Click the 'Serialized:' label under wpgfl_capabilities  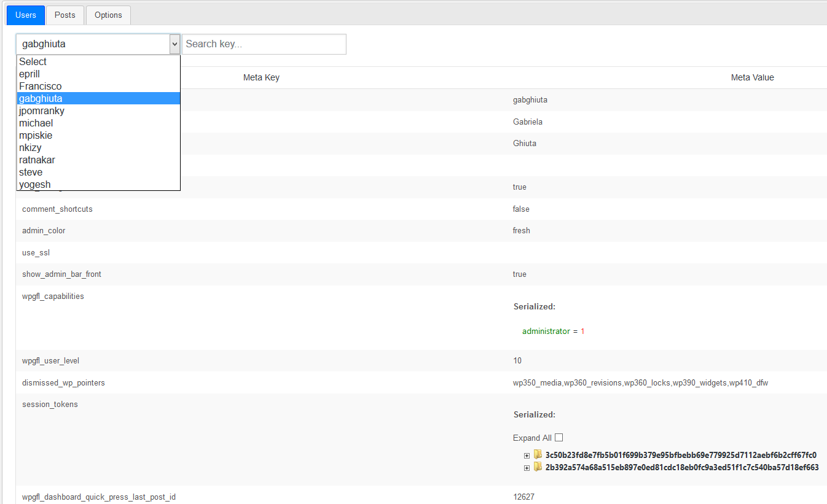point(535,306)
